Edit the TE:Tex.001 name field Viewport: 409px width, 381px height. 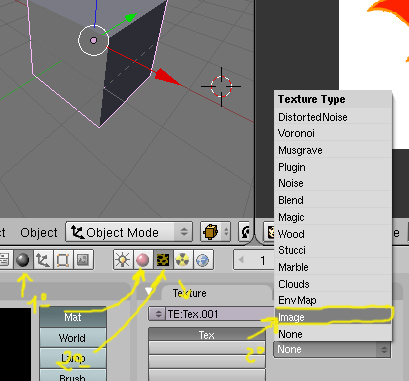[220, 314]
